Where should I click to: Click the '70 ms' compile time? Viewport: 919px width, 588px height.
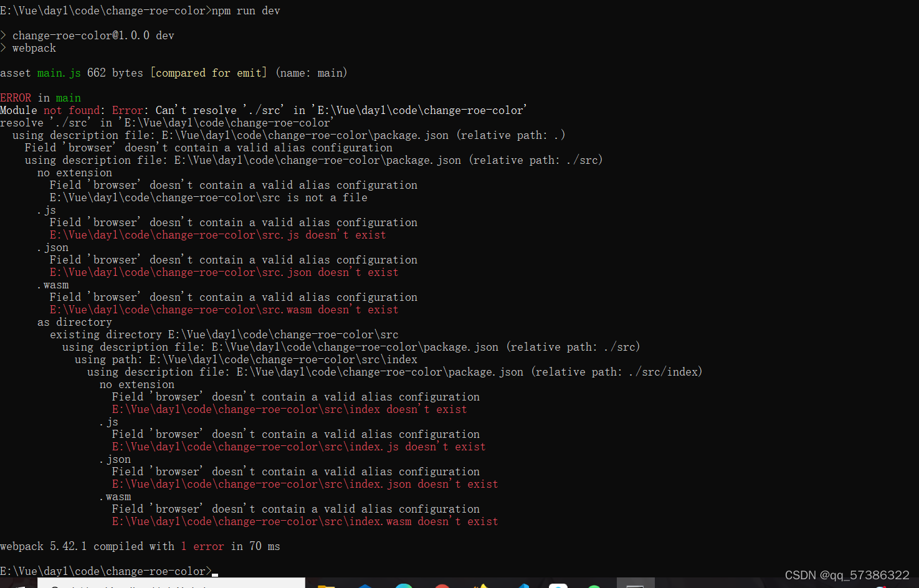[x=265, y=546]
